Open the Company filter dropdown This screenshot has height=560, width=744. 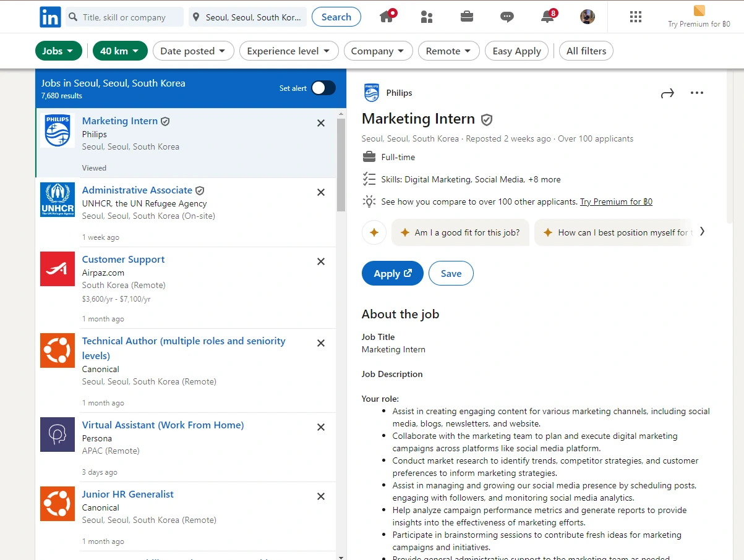pos(378,51)
